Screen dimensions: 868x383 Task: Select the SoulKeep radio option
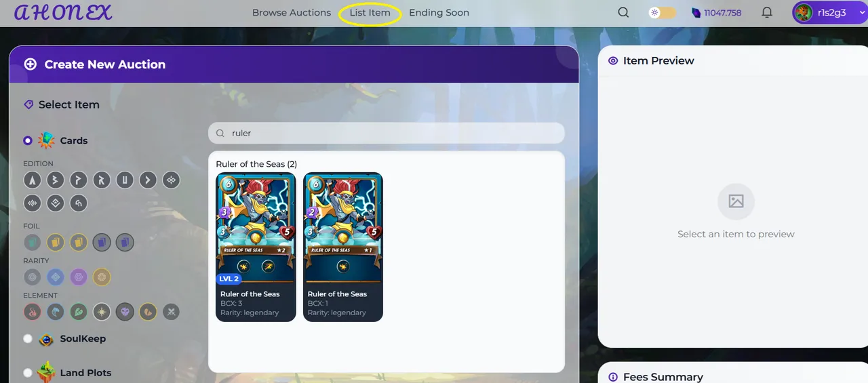[28, 339]
